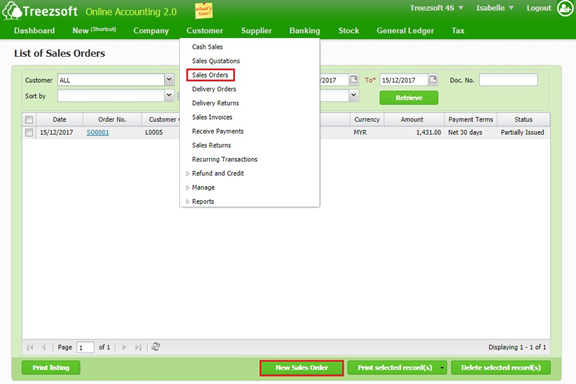Image resolution: width=576 pixels, height=384 pixels.
Task: Open sales order link SO0001
Action: coord(98,133)
